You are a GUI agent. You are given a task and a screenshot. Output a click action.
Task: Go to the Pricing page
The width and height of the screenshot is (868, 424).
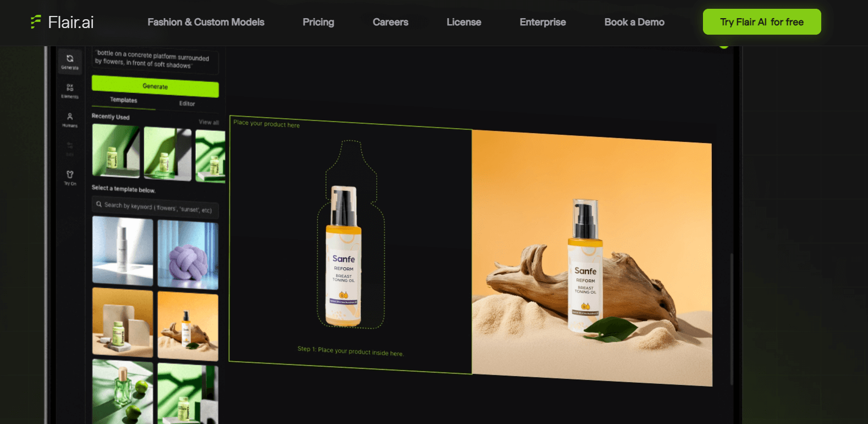pos(318,22)
